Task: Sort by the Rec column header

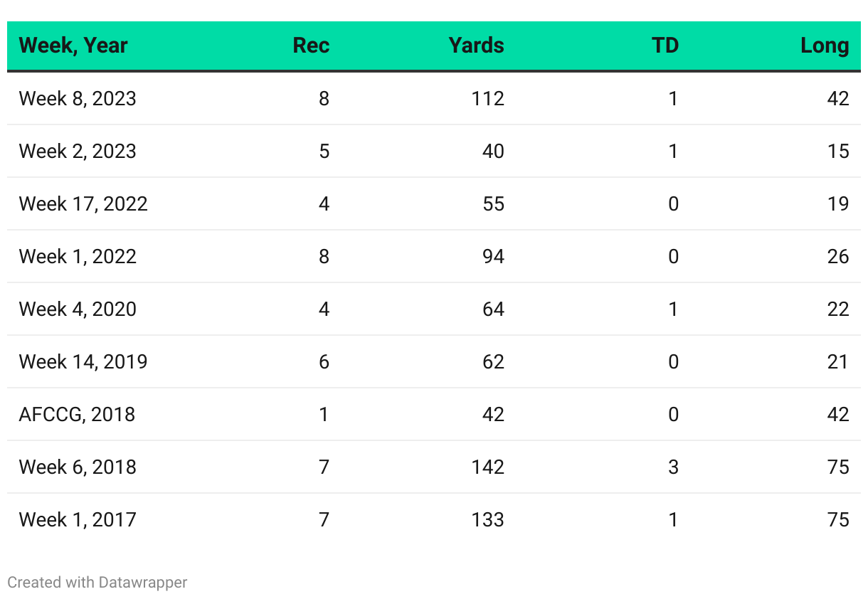Action: [311, 46]
